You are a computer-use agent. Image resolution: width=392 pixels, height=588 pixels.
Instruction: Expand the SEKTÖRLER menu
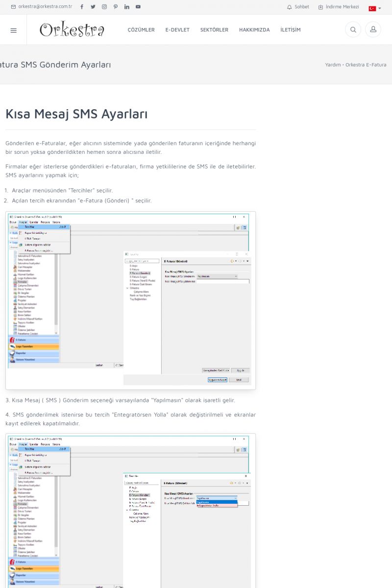pyautogui.click(x=214, y=30)
